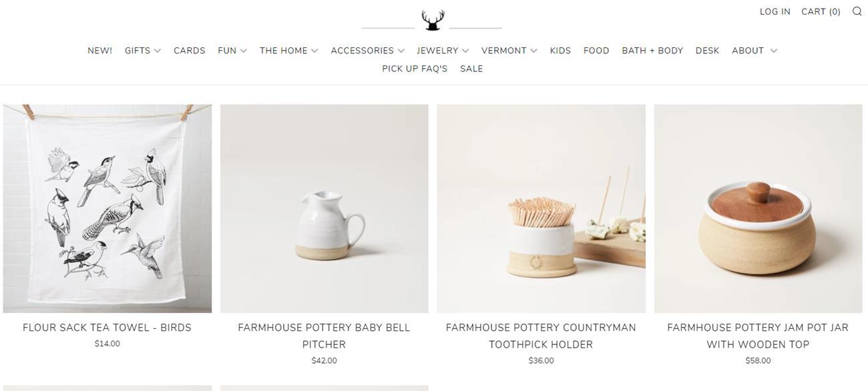View the shopping cart

coord(821,11)
